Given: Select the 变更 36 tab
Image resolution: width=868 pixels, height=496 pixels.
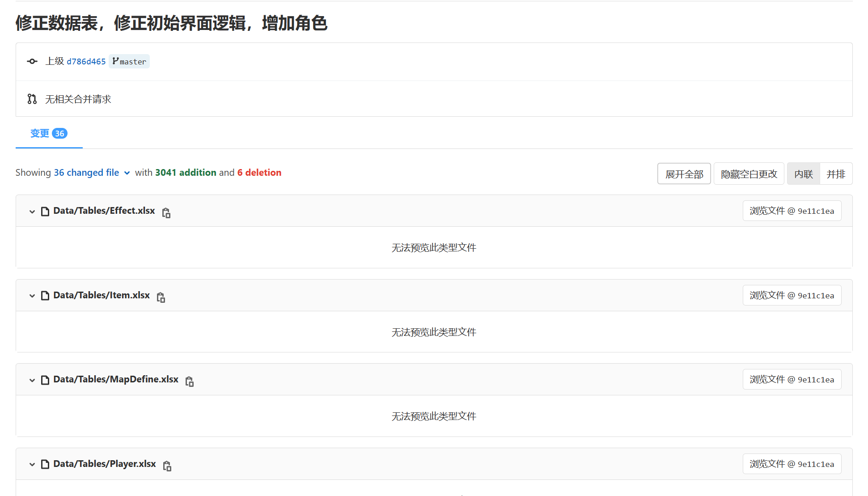Looking at the screenshot, I should (49, 133).
